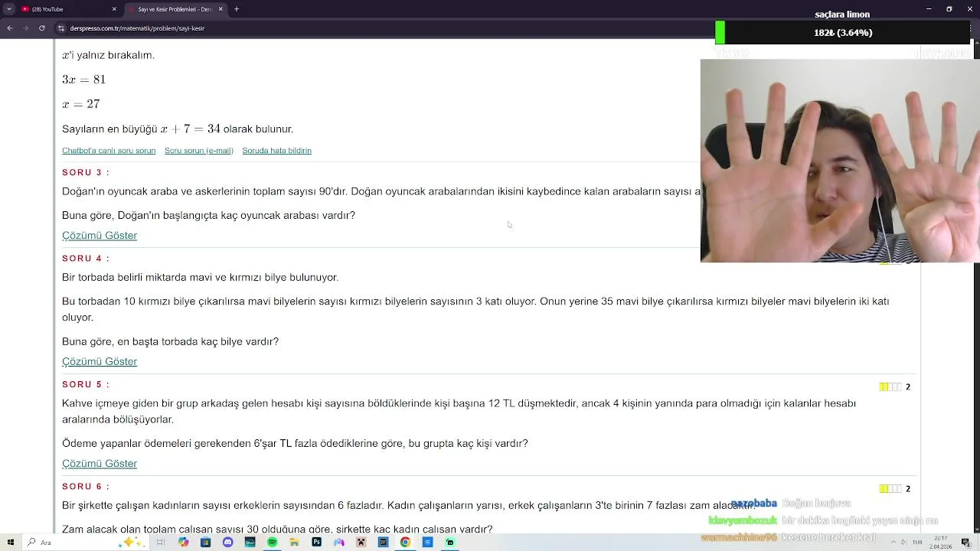The height and width of the screenshot is (551, 980).
Task: Show solution for Soru 5
Action: coord(100,464)
